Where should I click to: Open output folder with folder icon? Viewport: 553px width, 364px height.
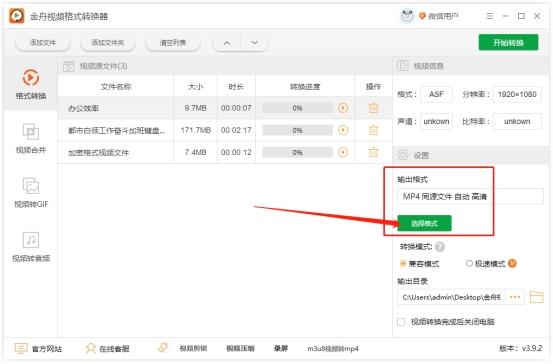536,297
